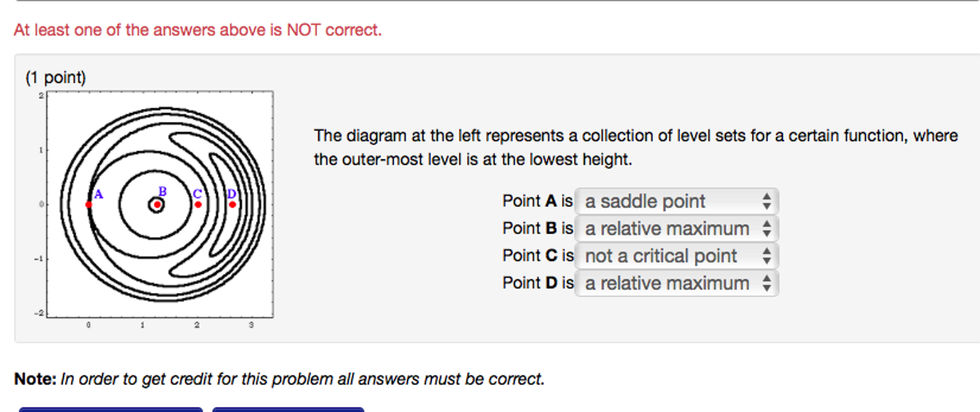Open the Point A answer dropdown
This screenshot has height=412, width=980.
pos(676,201)
